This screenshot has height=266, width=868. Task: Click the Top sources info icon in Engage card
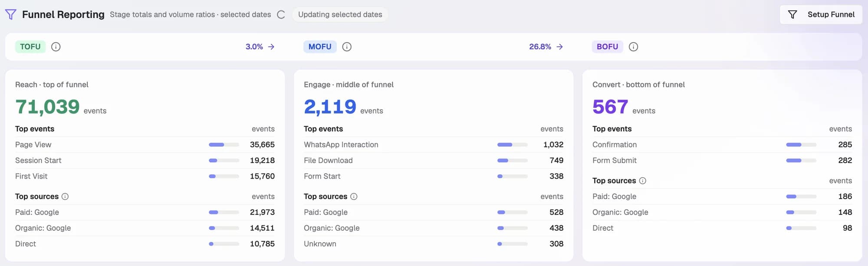(354, 196)
